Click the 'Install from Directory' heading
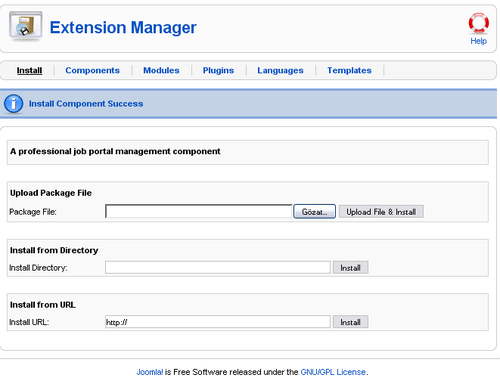The width and height of the screenshot is (500, 381). pyautogui.click(x=54, y=250)
